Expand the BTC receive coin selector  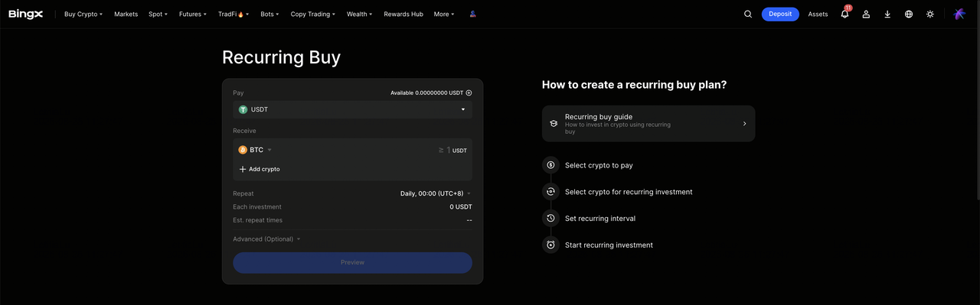point(255,150)
